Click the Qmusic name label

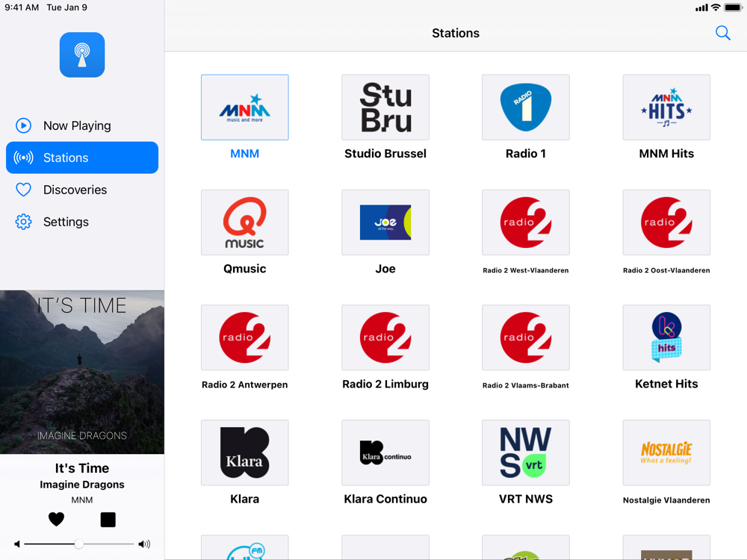[x=245, y=269]
